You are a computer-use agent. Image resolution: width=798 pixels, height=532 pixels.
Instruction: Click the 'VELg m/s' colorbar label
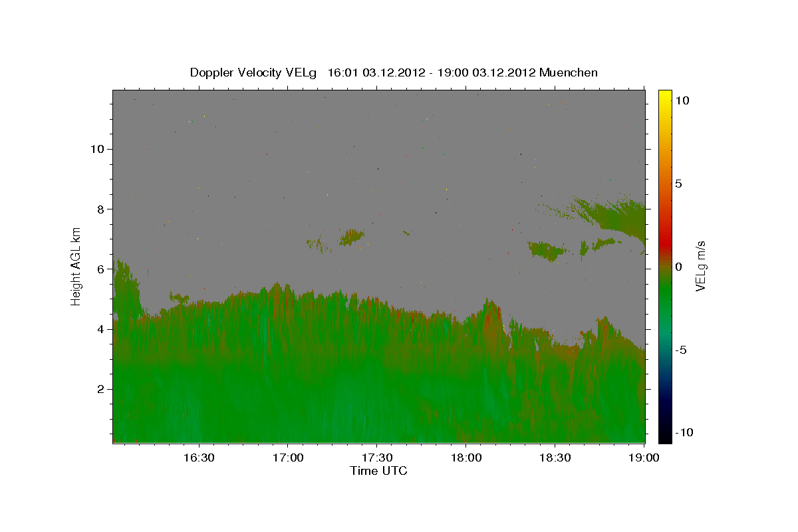[700, 265]
